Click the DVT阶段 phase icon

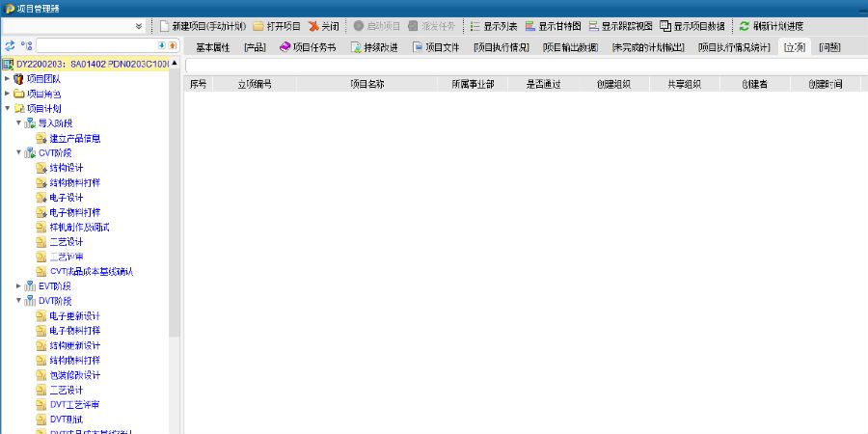coord(30,301)
